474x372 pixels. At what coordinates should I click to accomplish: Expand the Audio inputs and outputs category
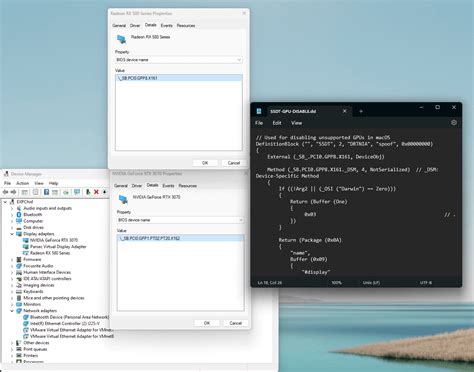[12, 208]
